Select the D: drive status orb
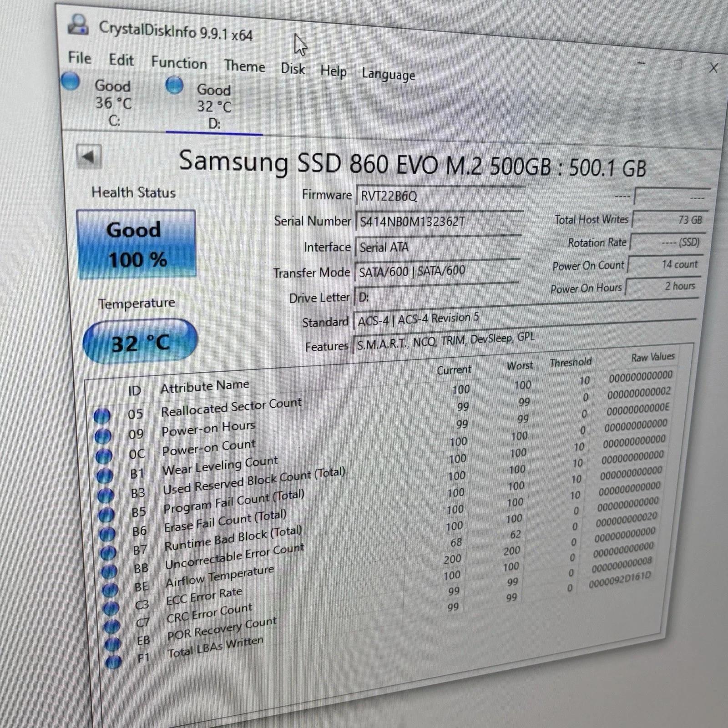 tap(175, 85)
